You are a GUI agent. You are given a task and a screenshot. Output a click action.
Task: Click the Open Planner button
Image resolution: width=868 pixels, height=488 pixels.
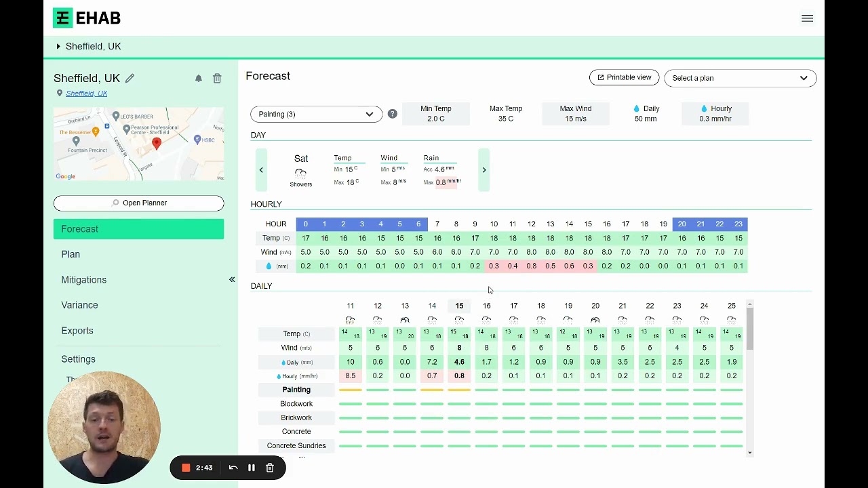point(138,203)
